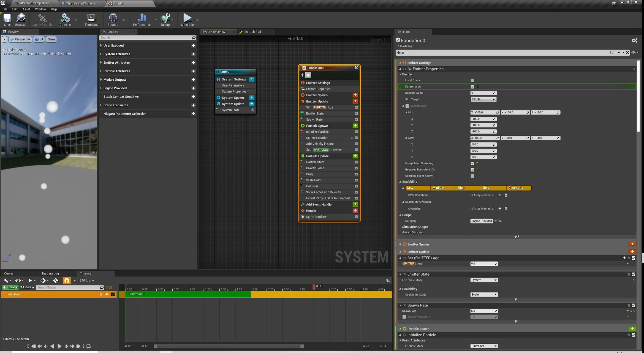Open Fundation0 emitter in separate editor

(x=357, y=67)
